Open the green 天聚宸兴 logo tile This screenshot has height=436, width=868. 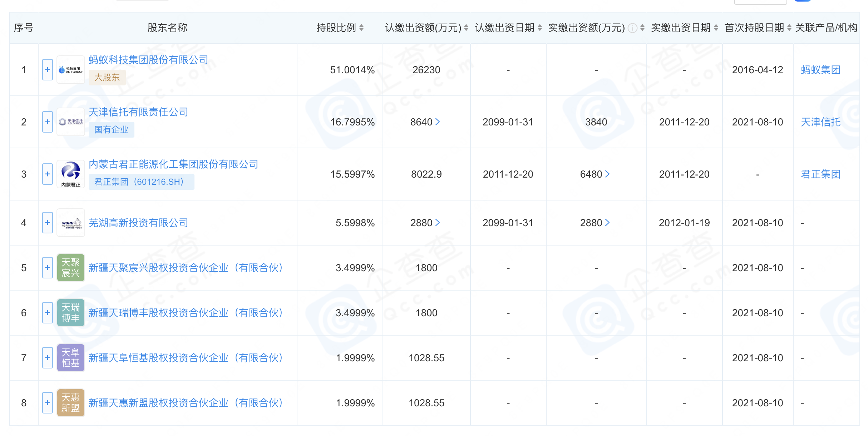[71, 268]
